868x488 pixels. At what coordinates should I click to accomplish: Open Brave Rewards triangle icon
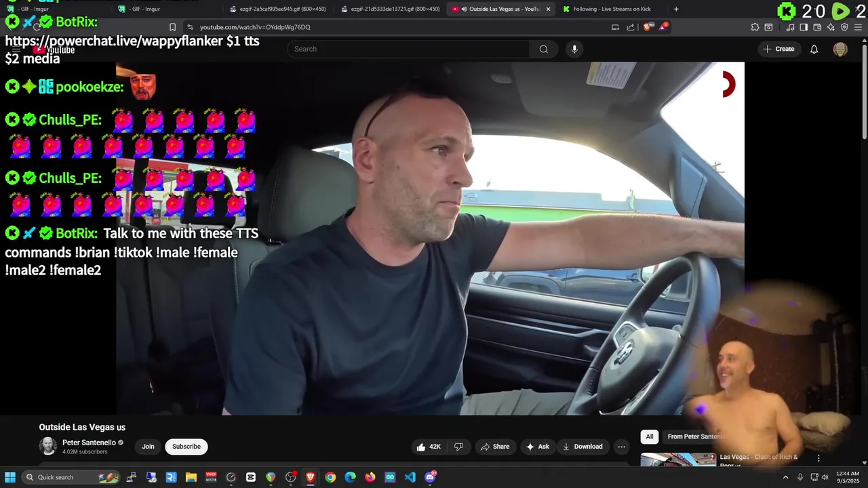664,27
